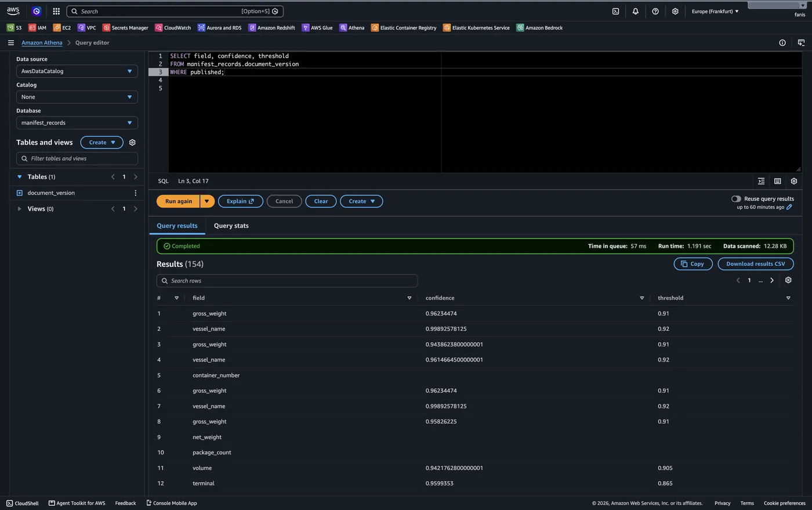Open the help question mark icon
Image resolution: width=812 pixels, height=510 pixels.
pyautogui.click(x=655, y=11)
